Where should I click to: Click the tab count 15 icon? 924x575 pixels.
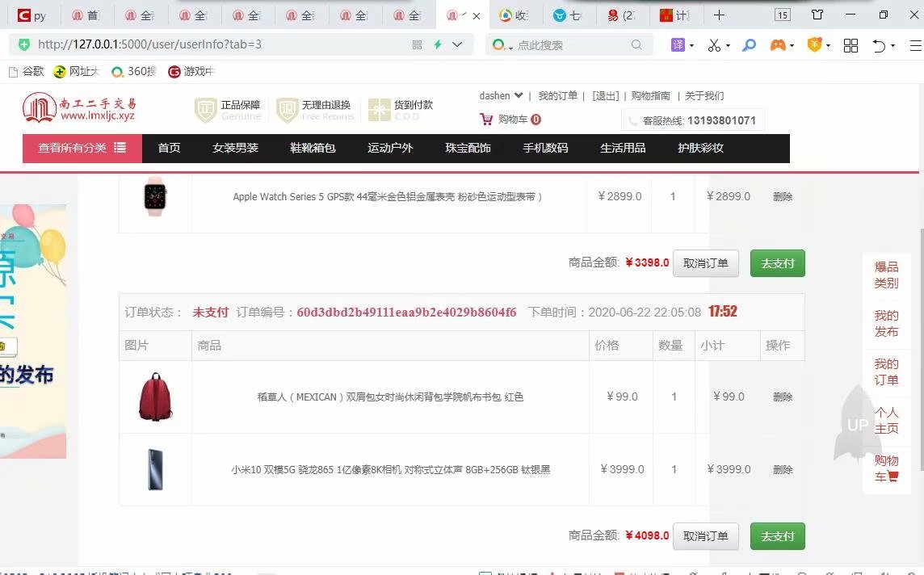click(782, 15)
